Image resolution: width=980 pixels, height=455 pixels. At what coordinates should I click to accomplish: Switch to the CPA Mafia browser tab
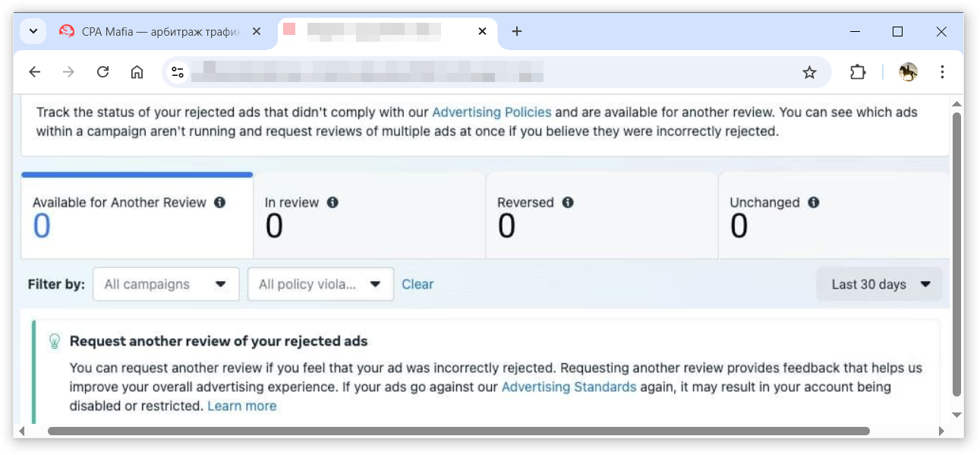pyautogui.click(x=160, y=31)
